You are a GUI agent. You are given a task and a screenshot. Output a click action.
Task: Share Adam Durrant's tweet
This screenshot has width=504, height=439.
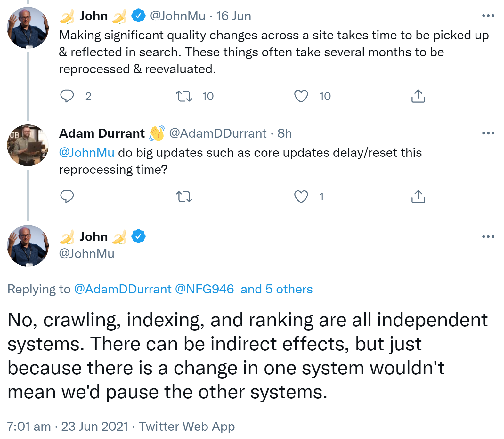tap(418, 196)
